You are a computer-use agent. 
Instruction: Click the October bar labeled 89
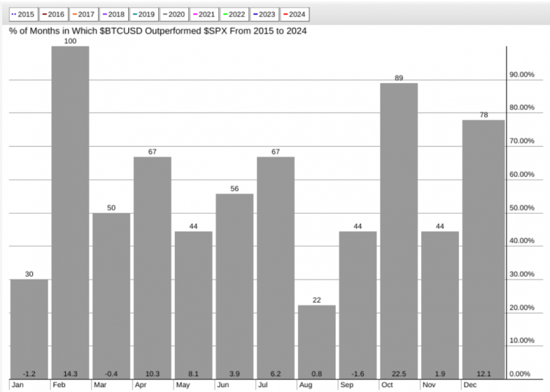pos(399,231)
